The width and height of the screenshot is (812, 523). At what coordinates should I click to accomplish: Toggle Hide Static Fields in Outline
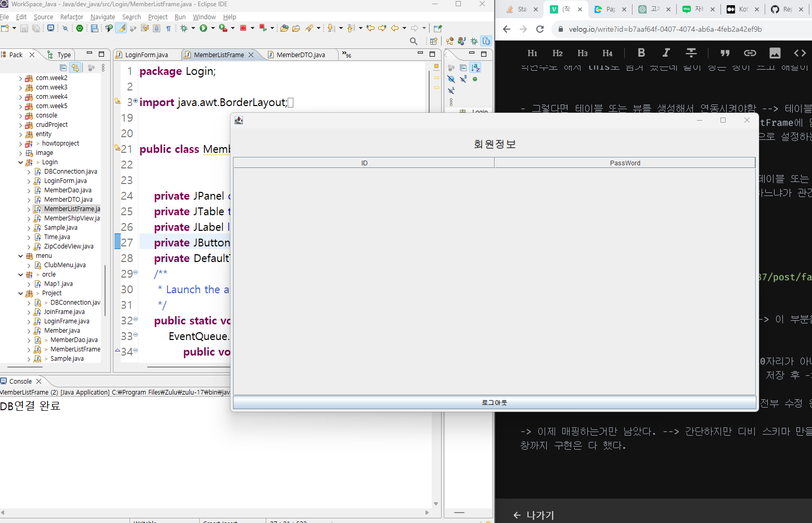pos(463,79)
